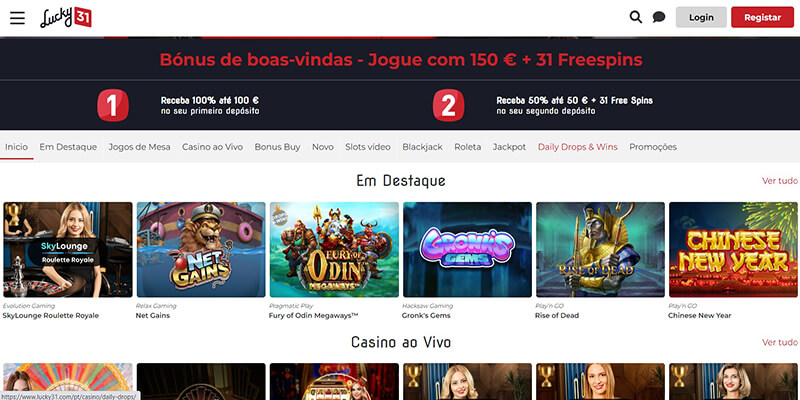Select the red number 2 bonus badge
The width and height of the screenshot is (800, 400).
click(x=448, y=105)
